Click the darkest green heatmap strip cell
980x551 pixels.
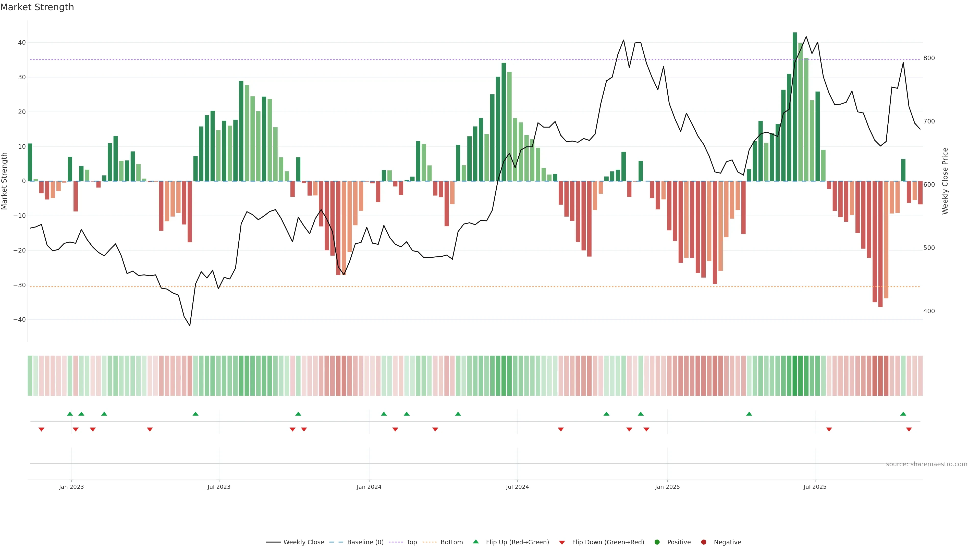[795, 376]
